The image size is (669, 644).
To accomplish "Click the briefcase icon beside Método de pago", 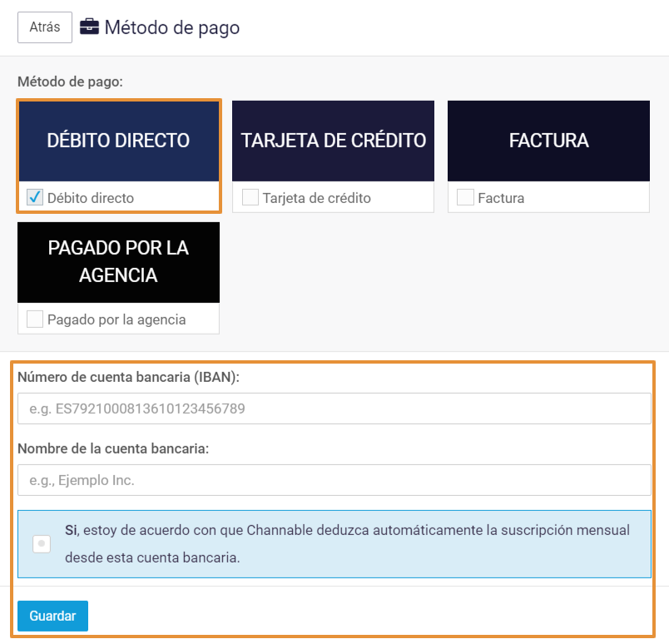I will click(89, 27).
